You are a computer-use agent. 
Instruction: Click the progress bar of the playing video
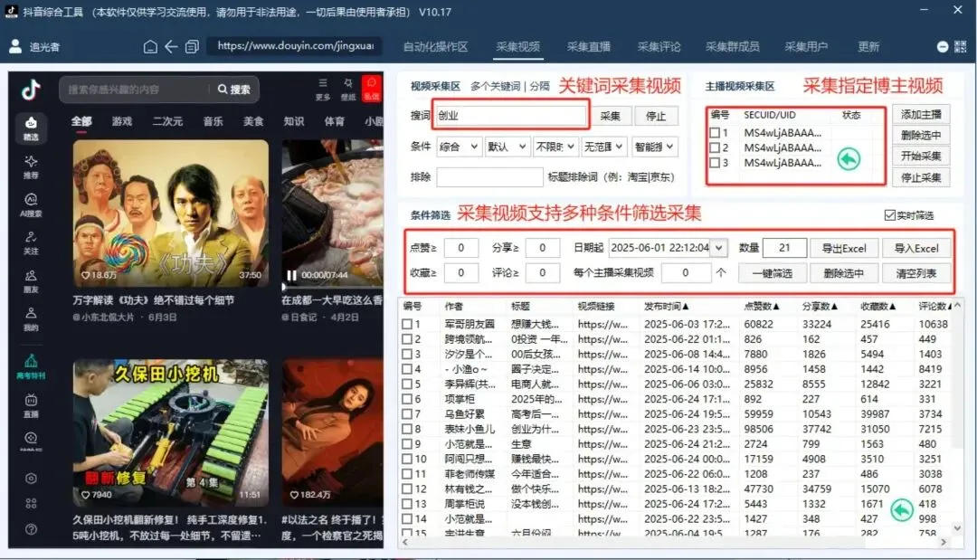pyautogui.click(x=333, y=287)
